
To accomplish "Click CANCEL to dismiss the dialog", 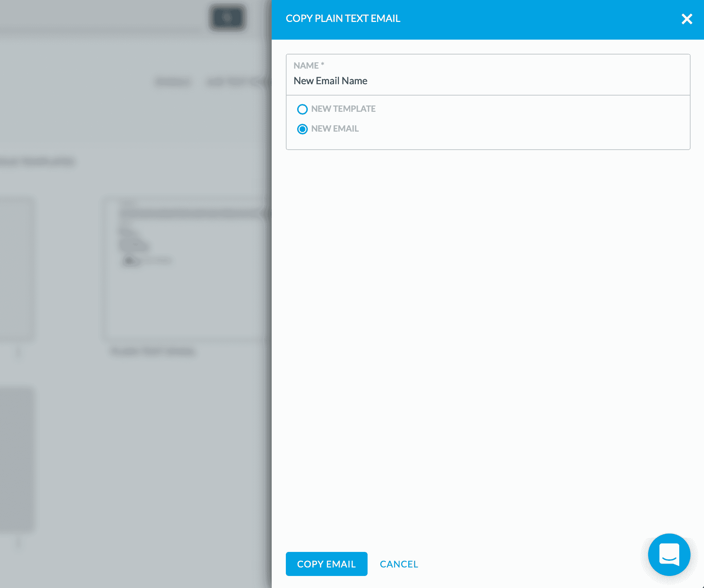I will pos(399,564).
